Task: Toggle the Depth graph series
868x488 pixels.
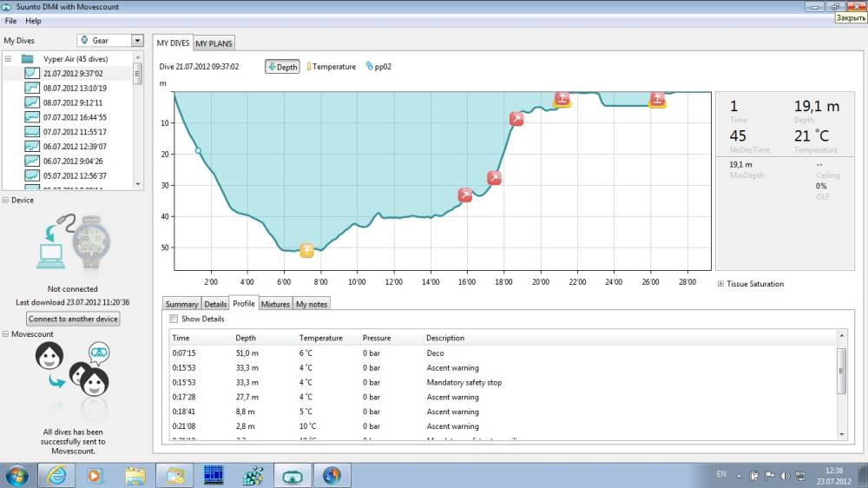Action: pos(282,67)
